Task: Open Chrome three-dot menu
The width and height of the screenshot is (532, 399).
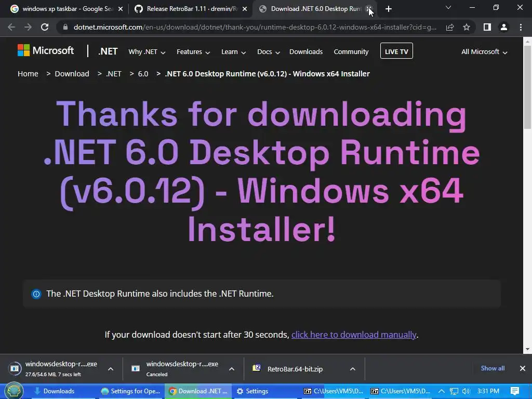Action: click(521, 27)
